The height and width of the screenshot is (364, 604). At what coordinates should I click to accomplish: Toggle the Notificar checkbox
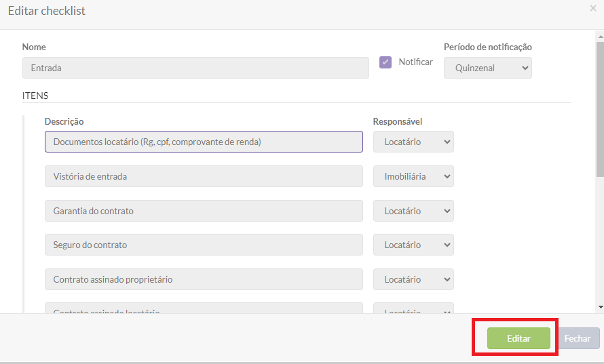(x=385, y=62)
